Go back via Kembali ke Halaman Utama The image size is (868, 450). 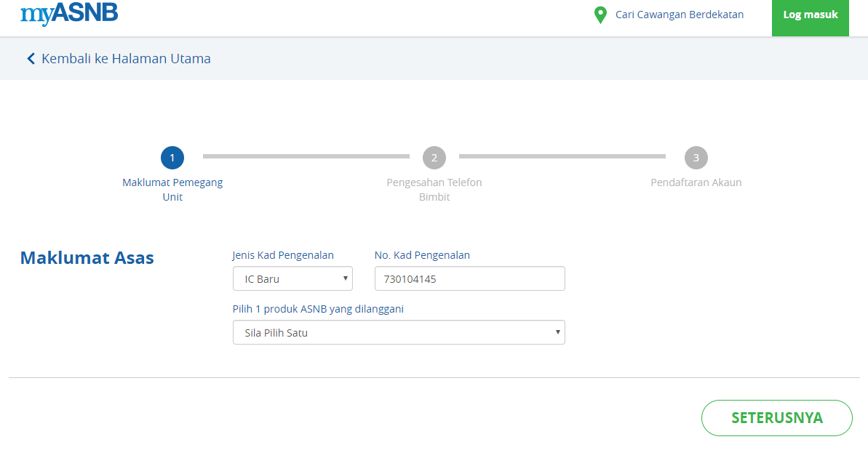pos(126,59)
